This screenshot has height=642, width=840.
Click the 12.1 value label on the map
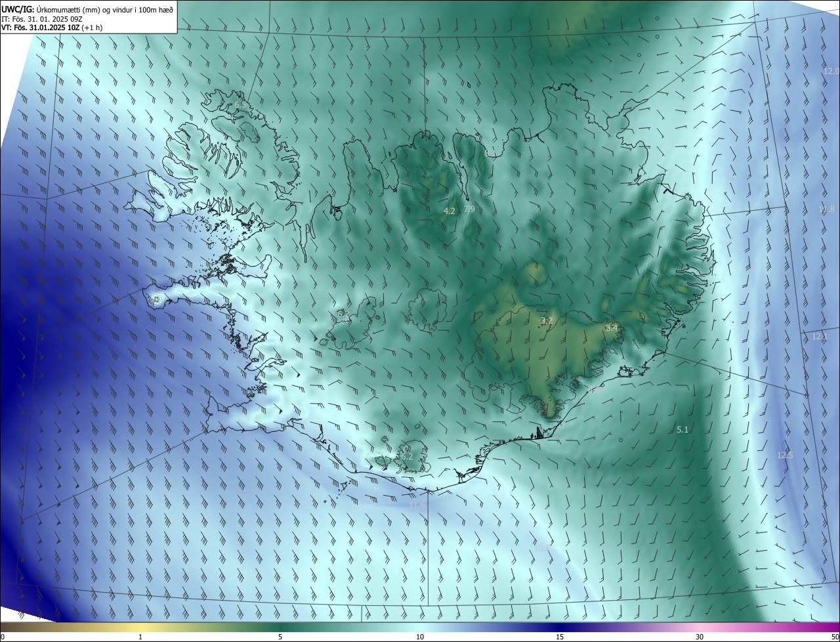pos(820,337)
